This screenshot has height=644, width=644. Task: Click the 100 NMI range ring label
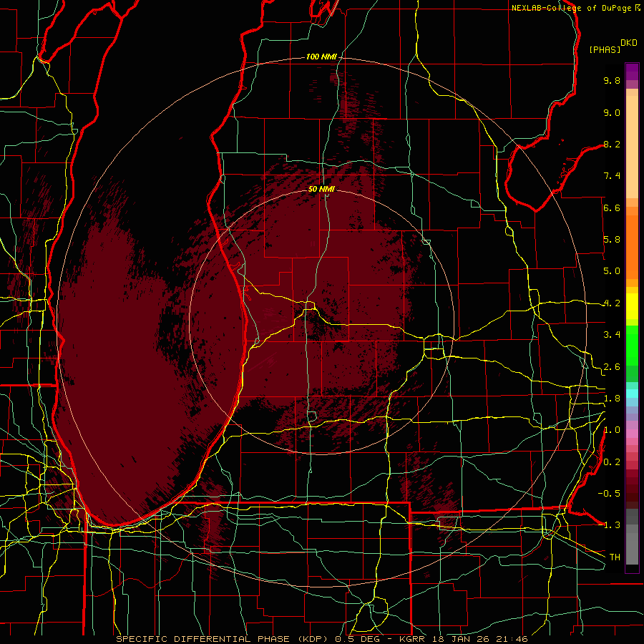point(321,57)
